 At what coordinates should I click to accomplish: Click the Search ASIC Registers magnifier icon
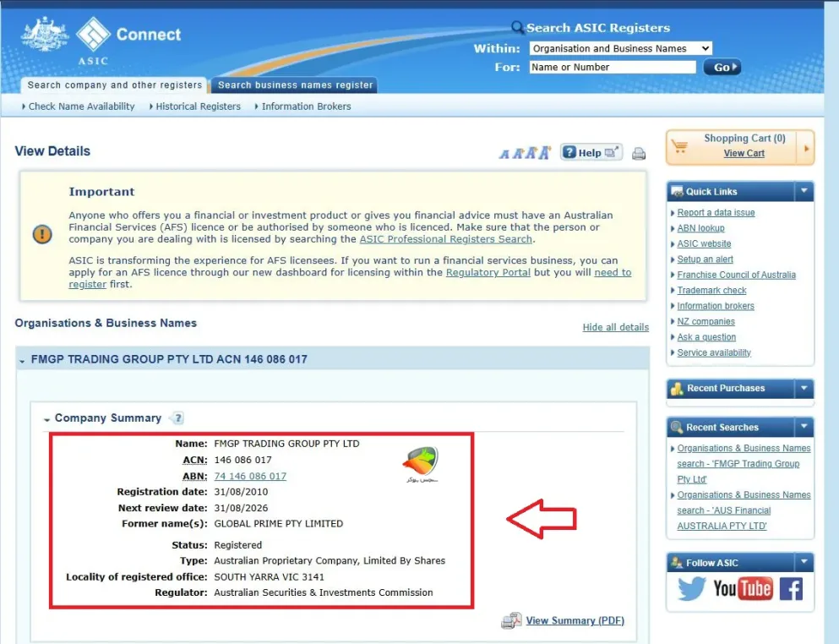pyautogui.click(x=517, y=27)
